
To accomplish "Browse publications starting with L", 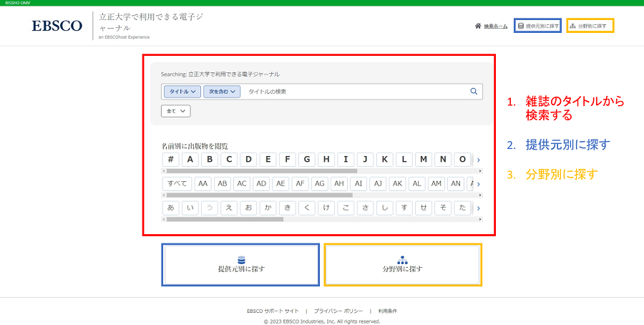I will [404, 160].
